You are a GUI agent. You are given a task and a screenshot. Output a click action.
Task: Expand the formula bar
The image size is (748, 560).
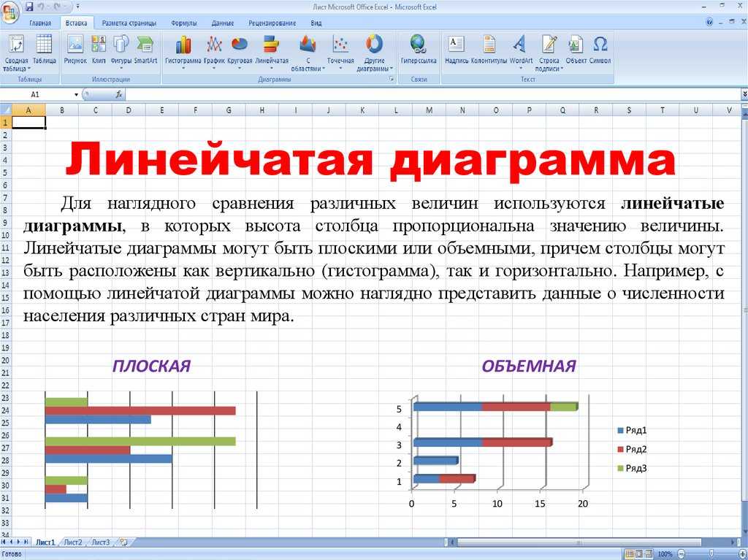click(744, 94)
